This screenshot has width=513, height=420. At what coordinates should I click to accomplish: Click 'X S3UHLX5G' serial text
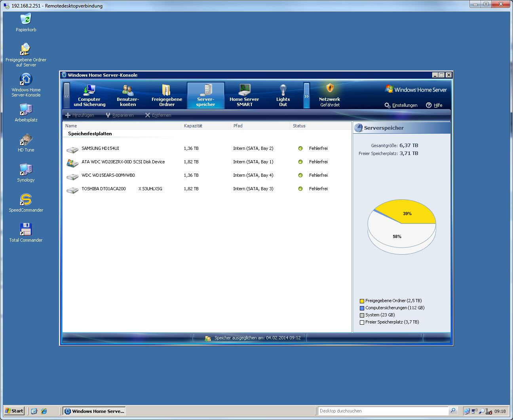pyautogui.click(x=150, y=189)
